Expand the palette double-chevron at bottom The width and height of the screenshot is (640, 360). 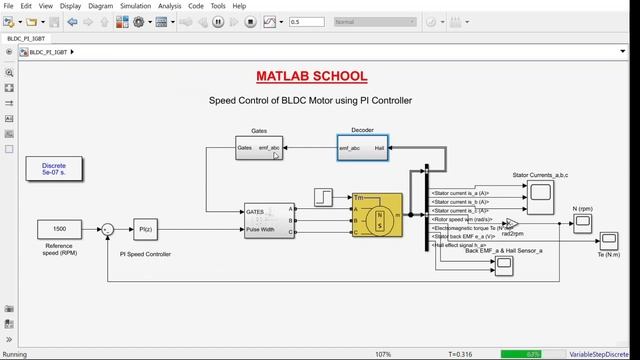(x=9, y=340)
